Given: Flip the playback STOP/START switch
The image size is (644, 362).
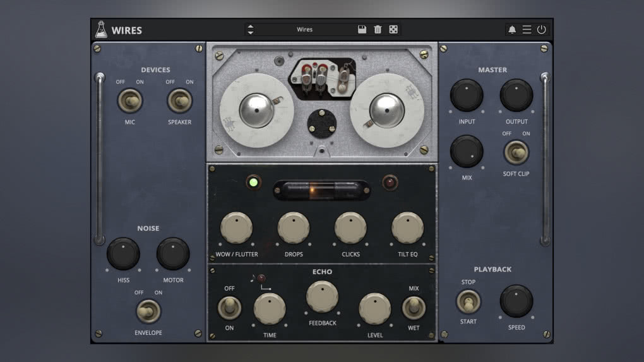Looking at the screenshot, I should [x=468, y=302].
